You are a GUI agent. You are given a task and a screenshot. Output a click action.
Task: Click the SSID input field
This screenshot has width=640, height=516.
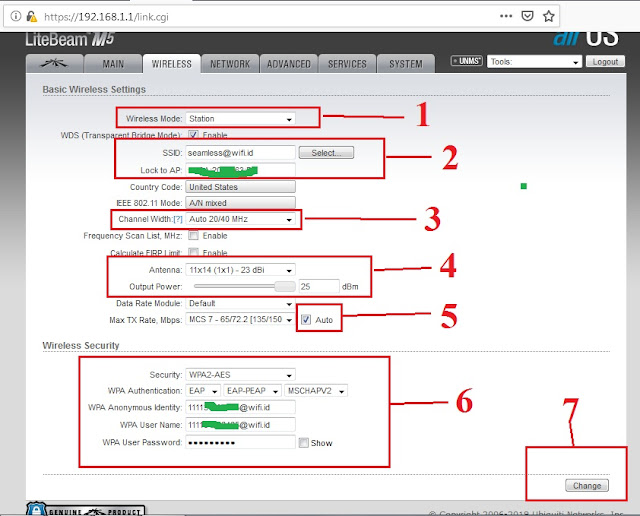(240, 153)
